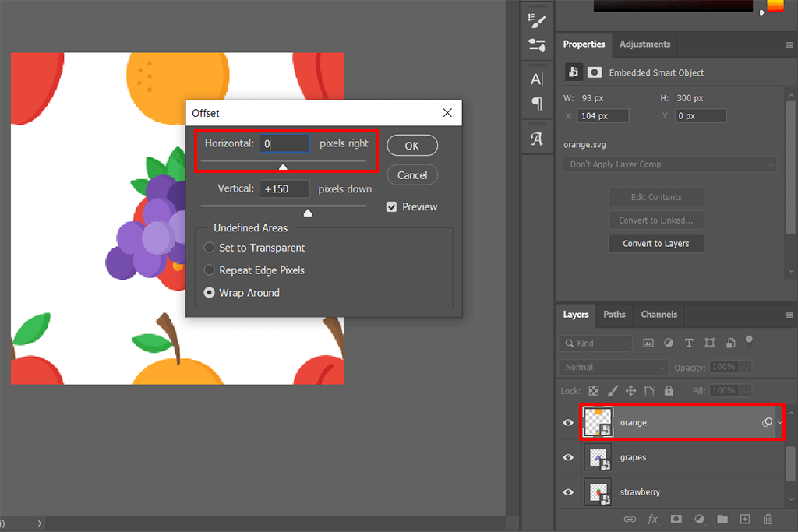Click the Edit Contents button

[x=656, y=197]
